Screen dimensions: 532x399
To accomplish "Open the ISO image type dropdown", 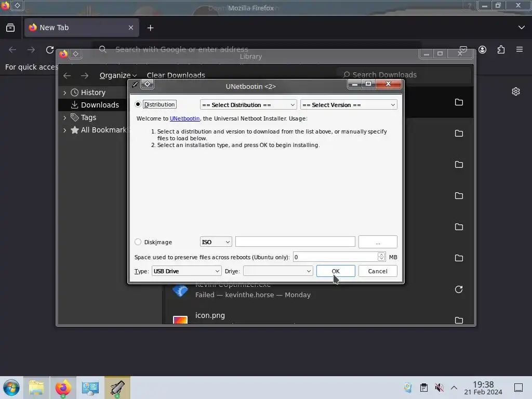I will point(216,242).
